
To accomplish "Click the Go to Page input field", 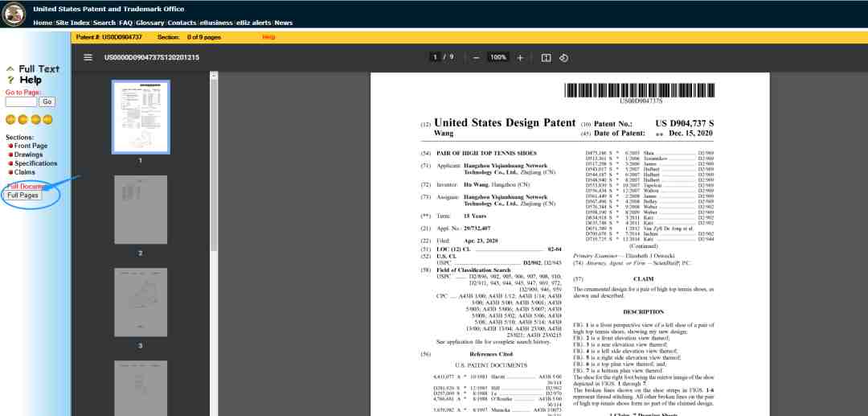I will coord(21,102).
